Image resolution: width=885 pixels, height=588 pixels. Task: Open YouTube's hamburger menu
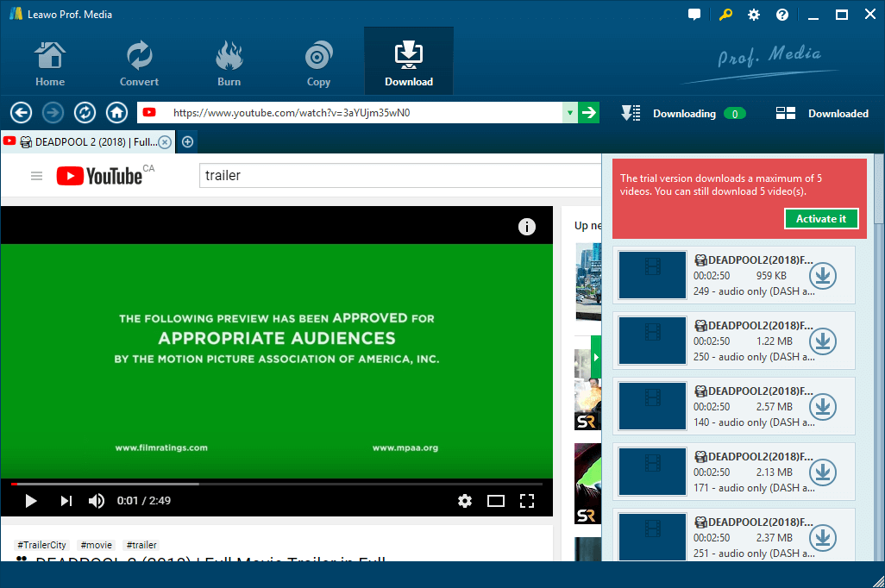tap(36, 175)
